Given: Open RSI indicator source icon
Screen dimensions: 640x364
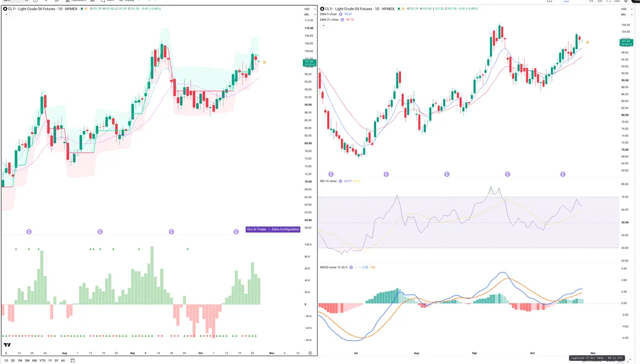Looking at the screenshot, I should coord(341,181).
